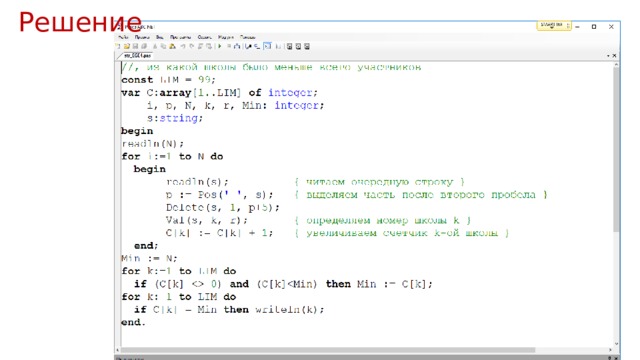Image resolution: width=640 pixels, height=360 pixels.
Task: Open the Файл menu
Action: (123, 38)
